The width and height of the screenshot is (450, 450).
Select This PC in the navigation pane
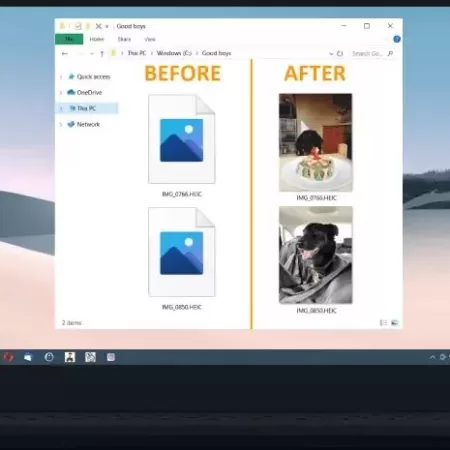click(86, 108)
